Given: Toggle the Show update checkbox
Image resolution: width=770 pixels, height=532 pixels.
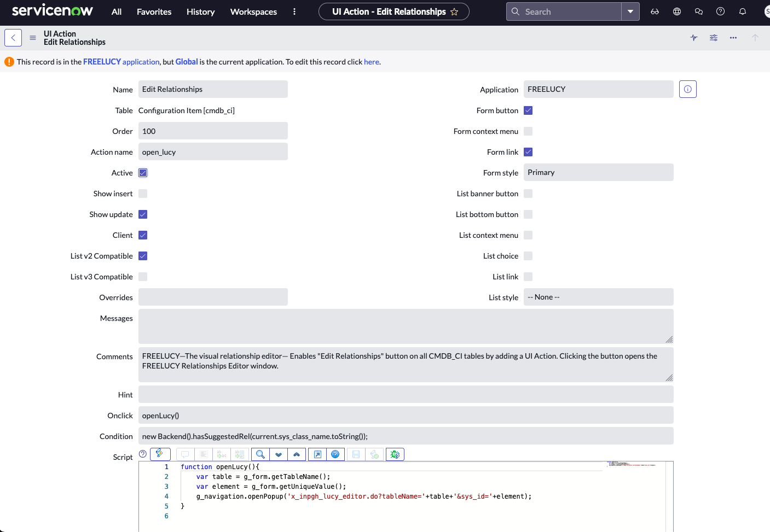Looking at the screenshot, I should pyautogui.click(x=143, y=214).
